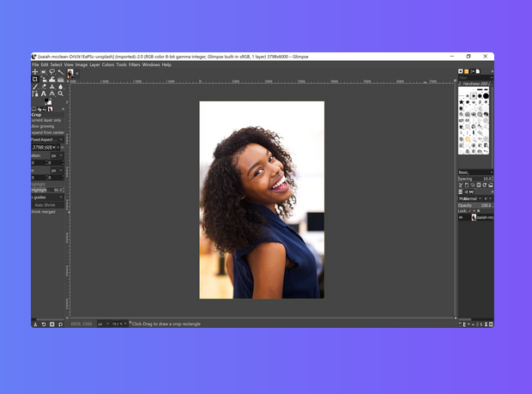
Task: Toggle Allow growing option
Action: [43, 126]
